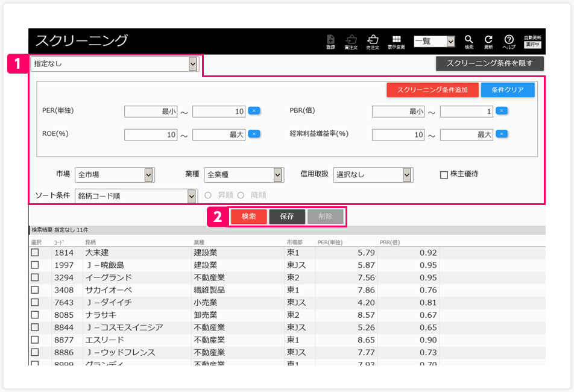574x392 pixels.
Task: Click the 銘柄 column header
Action: point(90,242)
